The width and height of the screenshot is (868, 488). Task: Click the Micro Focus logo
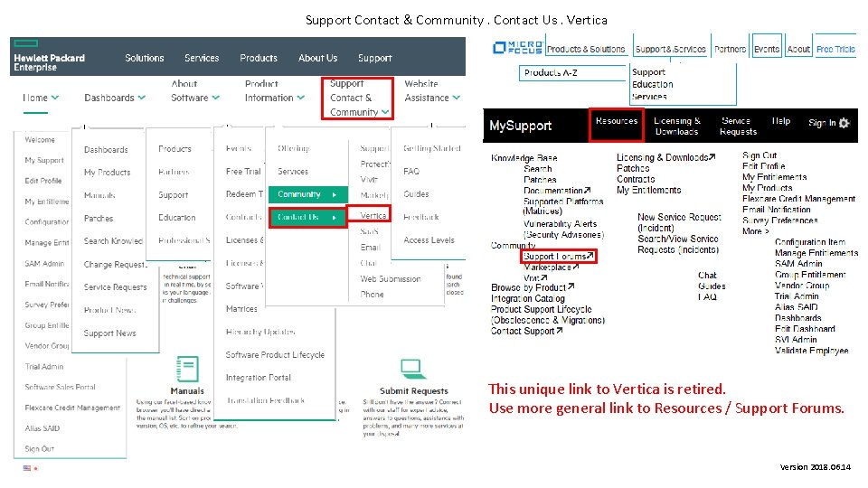click(517, 48)
